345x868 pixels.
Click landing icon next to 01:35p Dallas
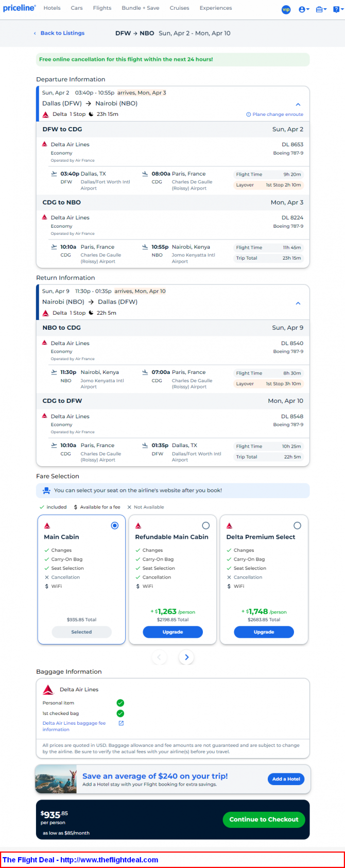[x=145, y=445]
